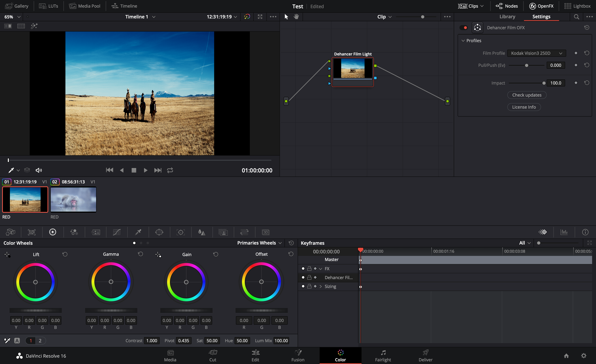Viewport: 596px width, 364px height.
Task: Toggle bypass color grades icon in viewer
Action: click(247, 17)
